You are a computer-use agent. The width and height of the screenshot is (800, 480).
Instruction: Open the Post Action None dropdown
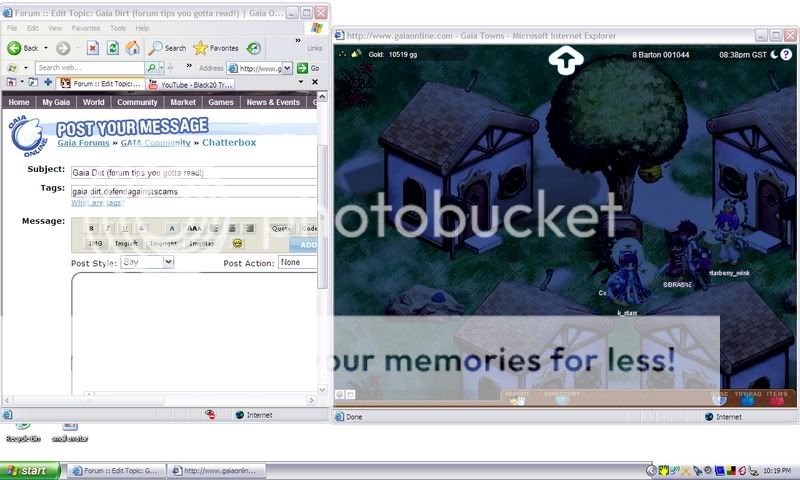click(x=297, y=262)
